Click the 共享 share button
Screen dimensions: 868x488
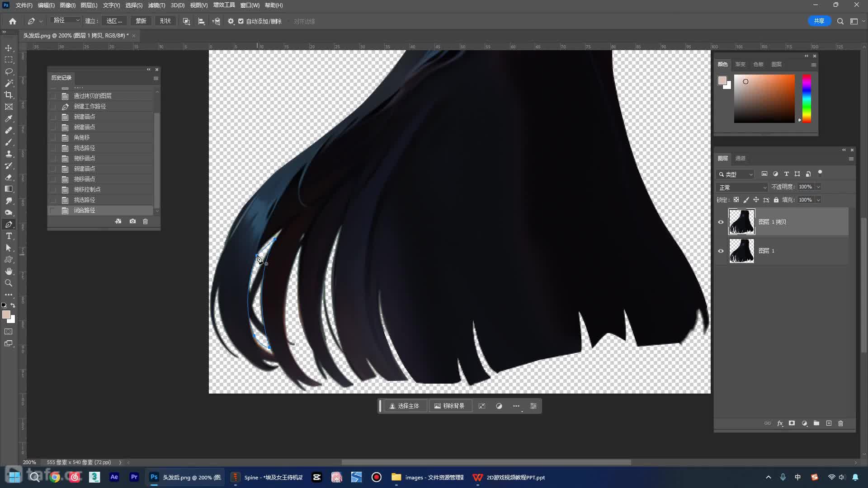click(x=819, y=21)
